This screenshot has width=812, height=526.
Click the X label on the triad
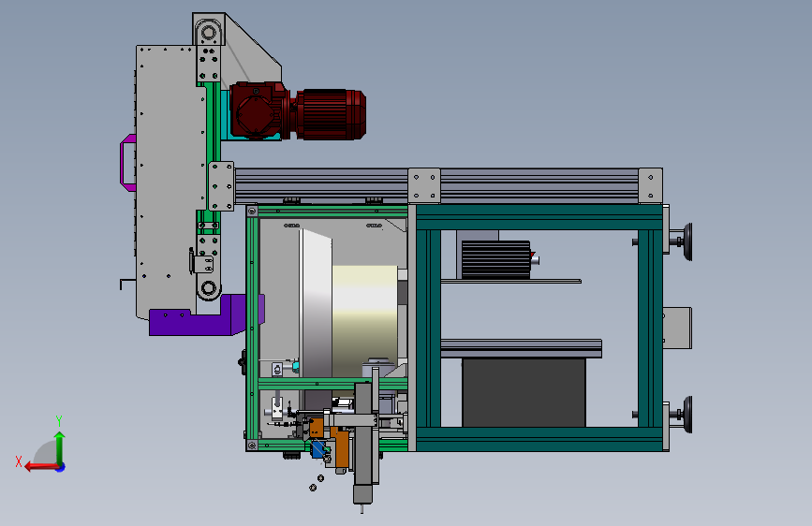[x=19, y=461]
